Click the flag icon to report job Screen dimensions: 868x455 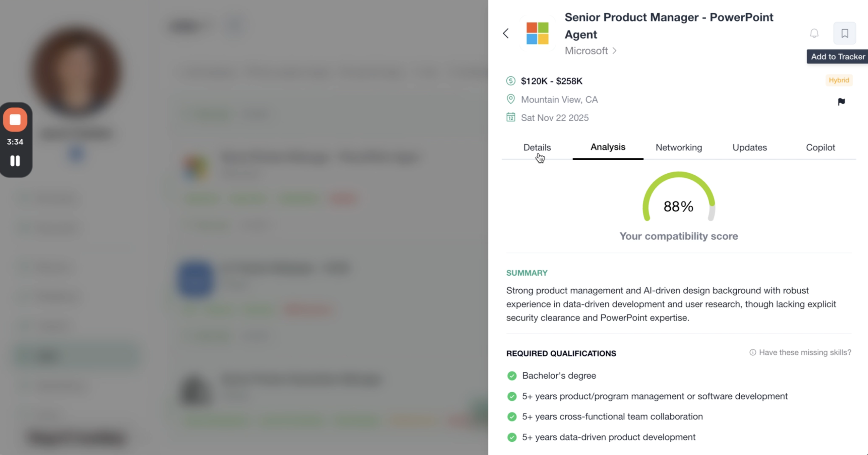[x=841, y=101]
